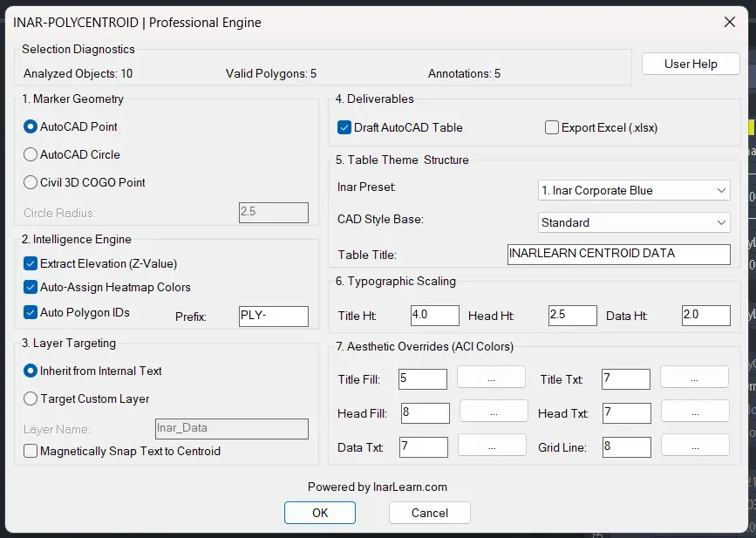Click the 'Powered by InarLearn.com' text
This screenshot has height=538, width=756.
378,487
